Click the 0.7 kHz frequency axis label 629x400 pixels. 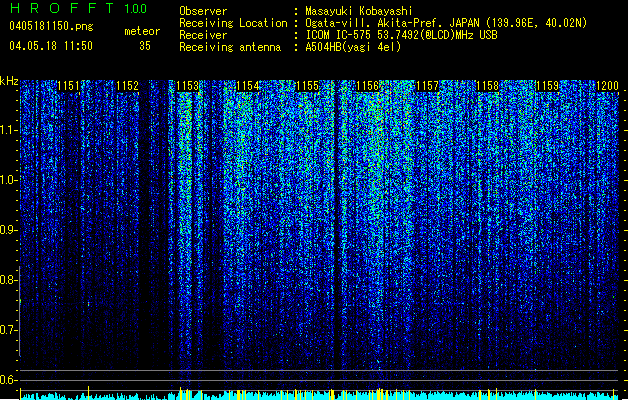coord(8,330)
